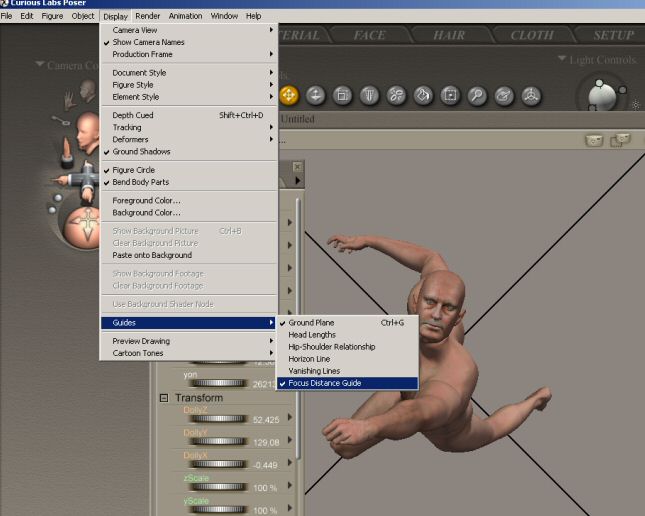Click the move XZ crossed hands control
The image size is (645, 516).
[x=82, y=181]
